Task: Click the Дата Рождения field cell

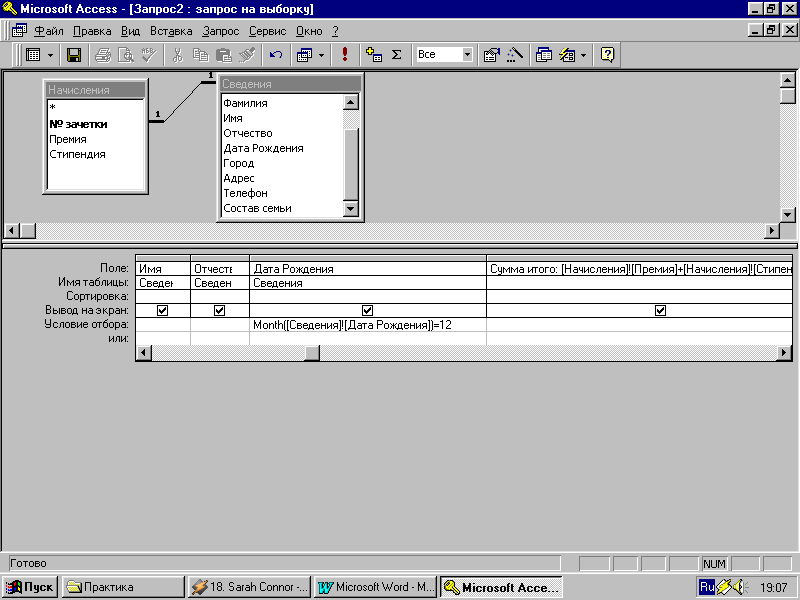Action: click(368, 269)
